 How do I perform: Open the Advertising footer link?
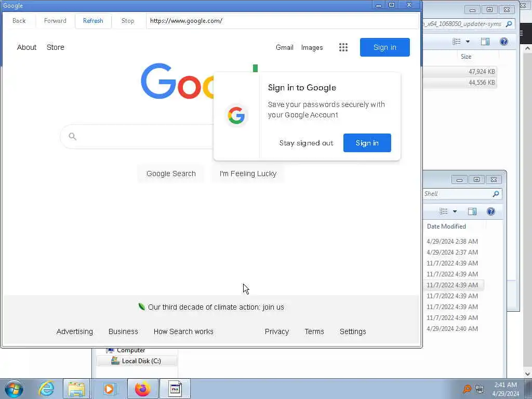click(75, 331)
